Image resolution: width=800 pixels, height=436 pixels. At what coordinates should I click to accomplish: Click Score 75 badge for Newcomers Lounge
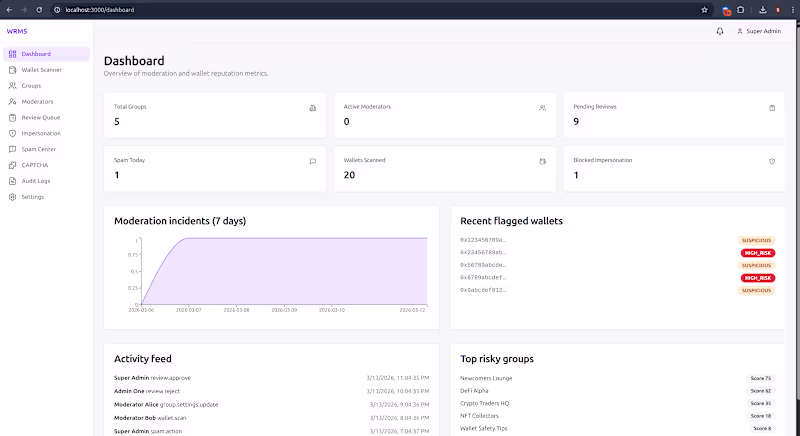(x=761, y=378)
